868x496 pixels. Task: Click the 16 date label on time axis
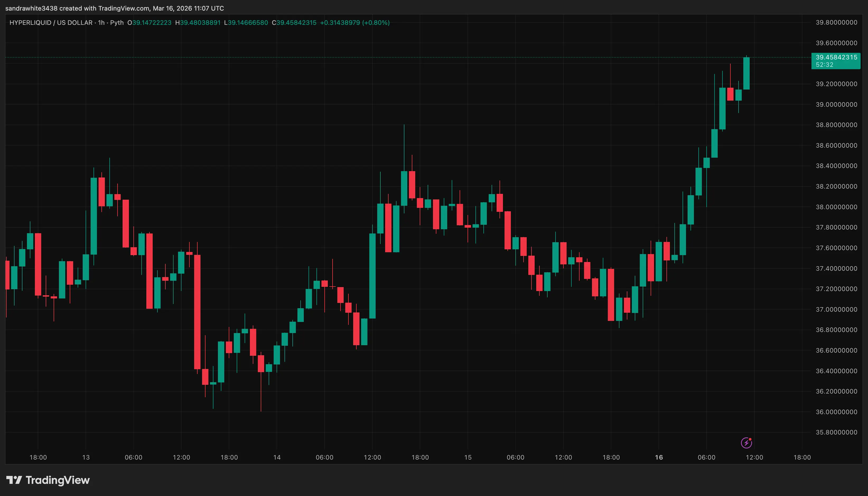[659, 457]
